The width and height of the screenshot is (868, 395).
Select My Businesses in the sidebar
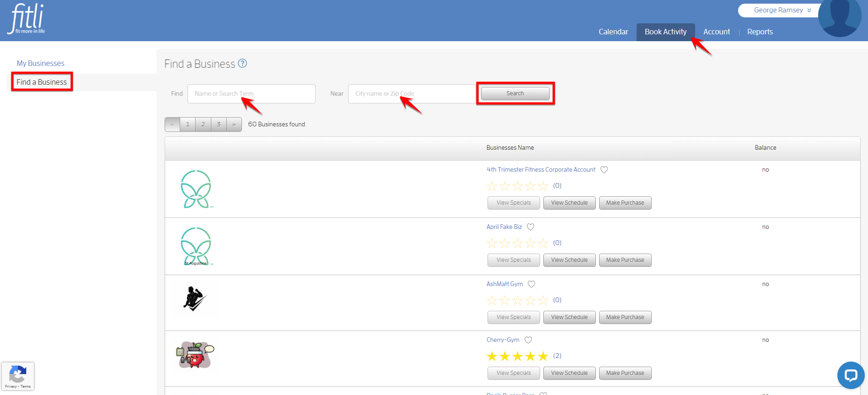pyautogui.click(x=40, y=63)
